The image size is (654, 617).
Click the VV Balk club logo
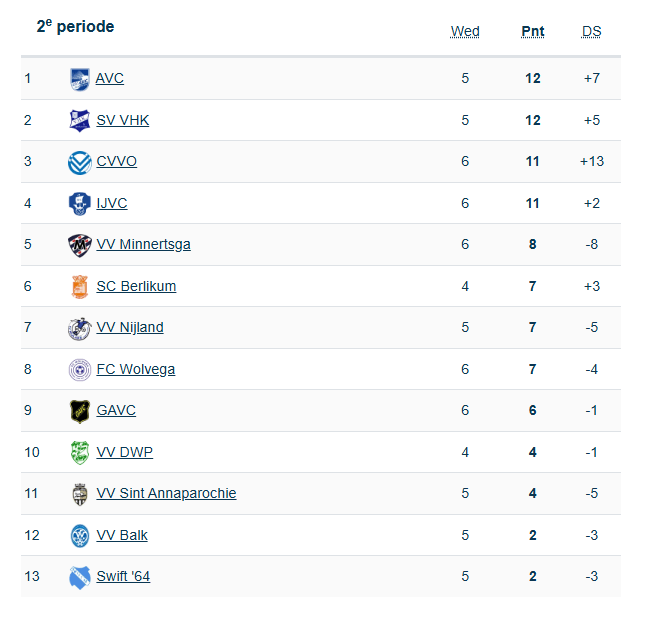tap(79, 536)
